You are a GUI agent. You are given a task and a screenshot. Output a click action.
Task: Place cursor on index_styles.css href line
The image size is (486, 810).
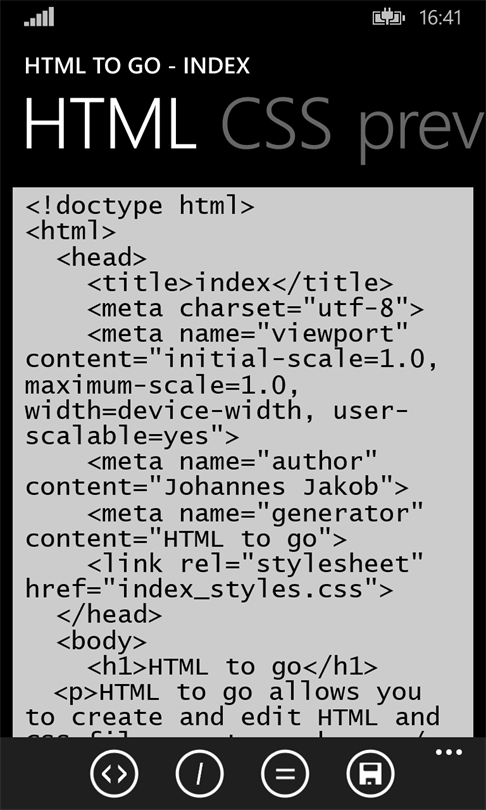point(209,589)
